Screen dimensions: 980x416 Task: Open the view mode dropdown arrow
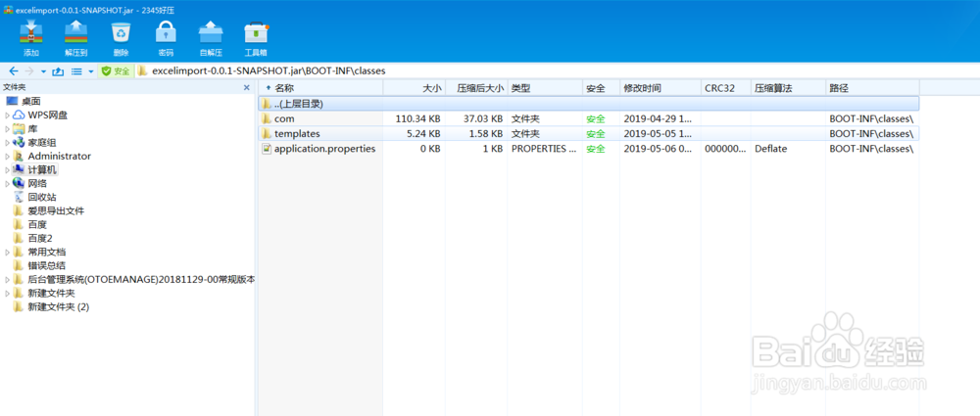(x=91, y=71)
